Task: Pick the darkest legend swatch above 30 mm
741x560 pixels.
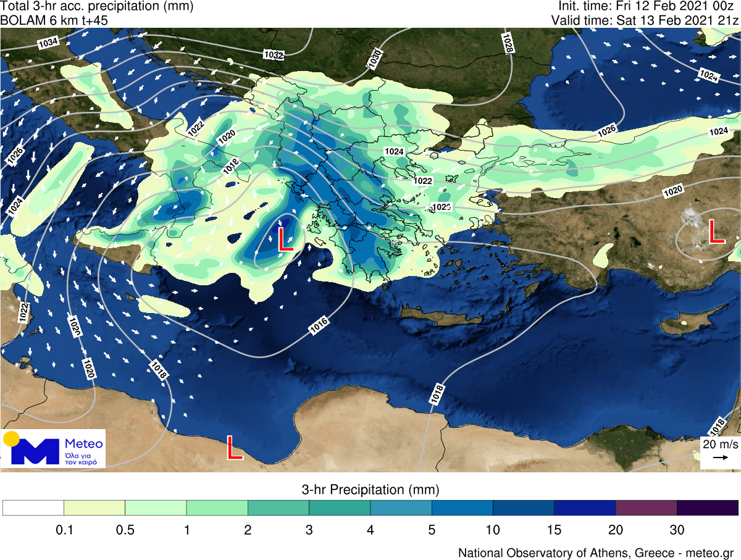Action: tap(708, 508)
